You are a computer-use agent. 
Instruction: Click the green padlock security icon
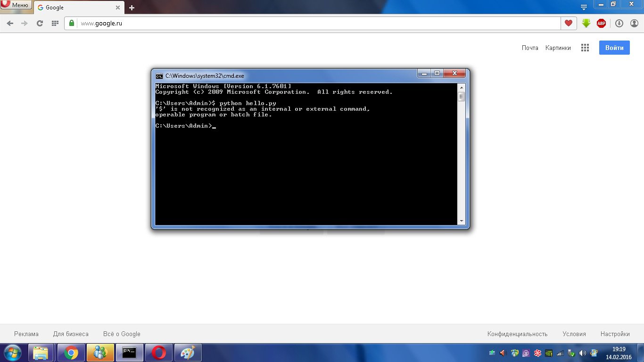(72, 23)
